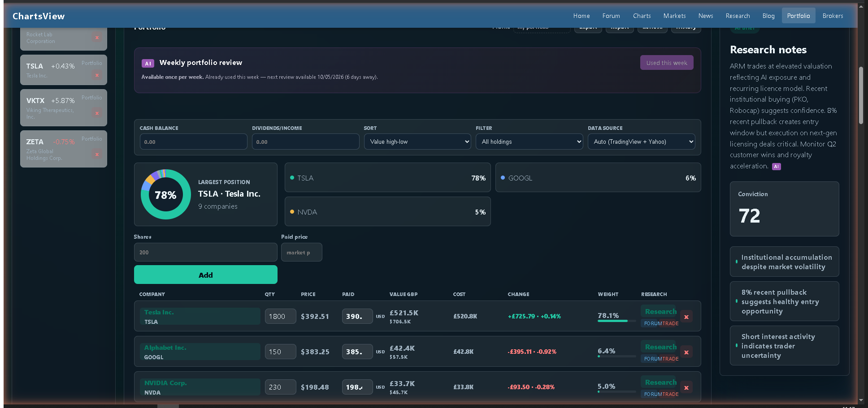Viewport: 868px width, 408px height.
Task: Delete the Tesla Inc. holding row
Action: click(x=686, y=317)
